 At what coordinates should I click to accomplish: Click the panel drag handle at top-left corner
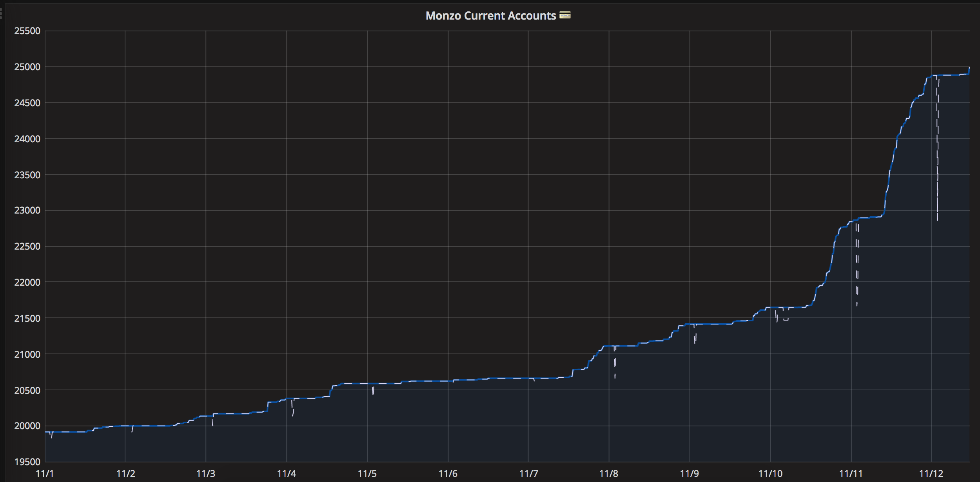(1, 13)
